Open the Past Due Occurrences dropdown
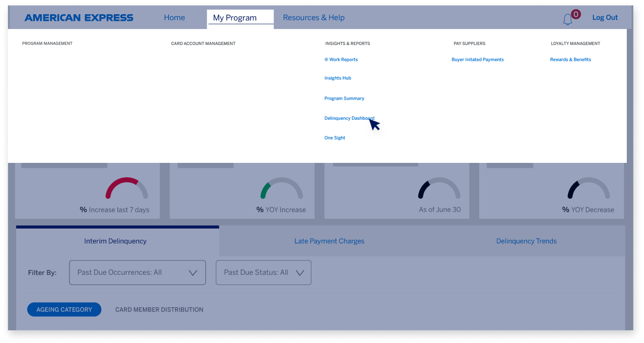Screen dimensions: 644x343 tap(137, 272)
